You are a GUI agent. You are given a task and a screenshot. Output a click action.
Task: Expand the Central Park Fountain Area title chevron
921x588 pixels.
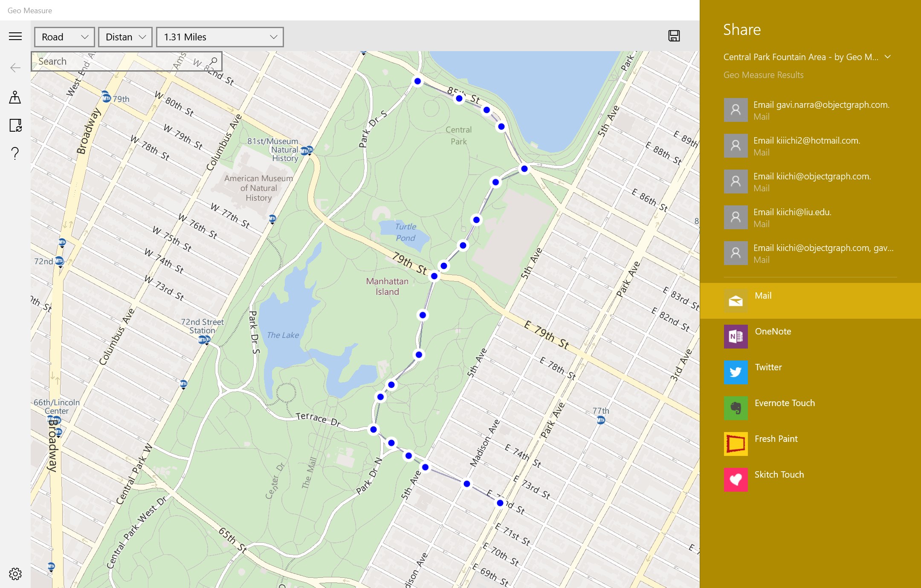pos(888,57)
